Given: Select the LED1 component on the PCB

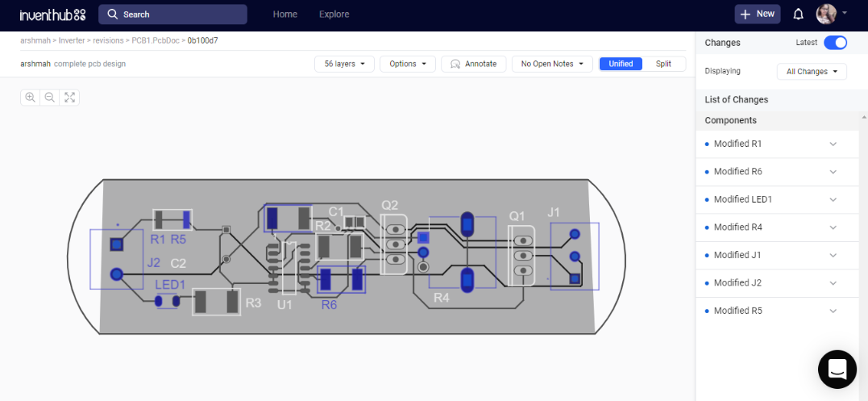Looking at the screenshot, I should click(x=167, y=301).
